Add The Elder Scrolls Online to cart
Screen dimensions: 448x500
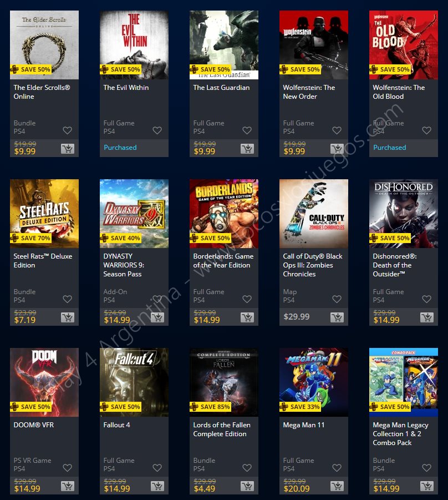coord(68,149)
